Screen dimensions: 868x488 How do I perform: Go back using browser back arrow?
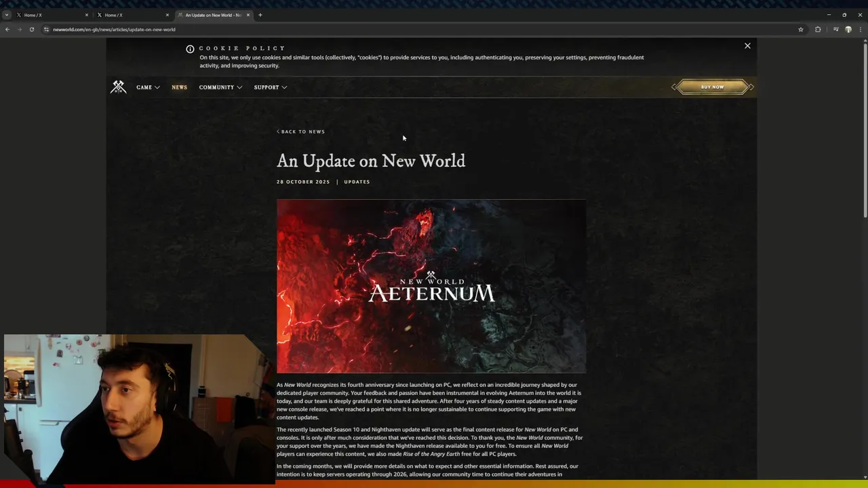(7, 29)
